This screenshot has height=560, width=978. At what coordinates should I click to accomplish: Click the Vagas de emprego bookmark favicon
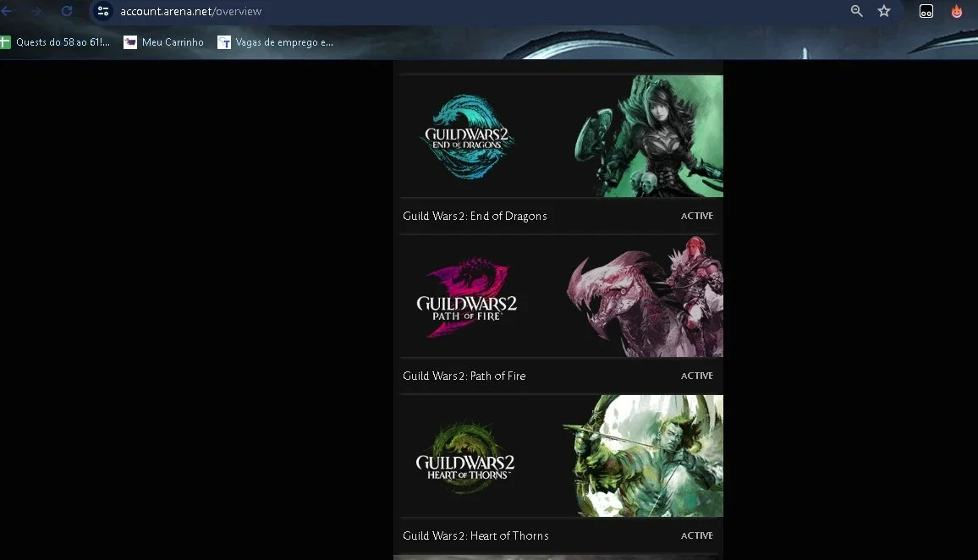coord(224,42)
